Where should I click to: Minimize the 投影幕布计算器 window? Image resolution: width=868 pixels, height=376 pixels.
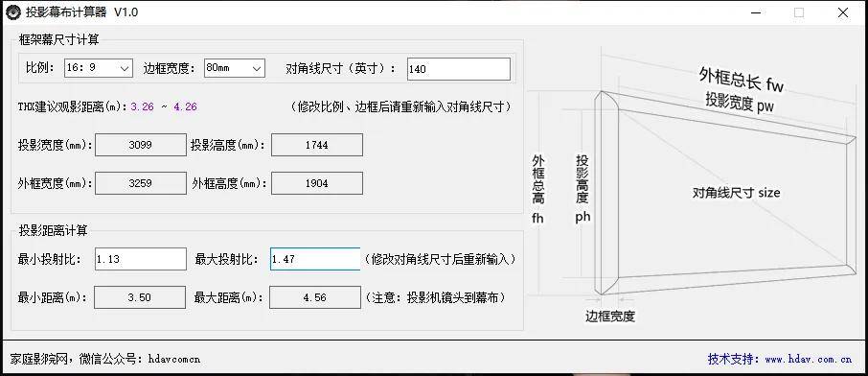755,12
